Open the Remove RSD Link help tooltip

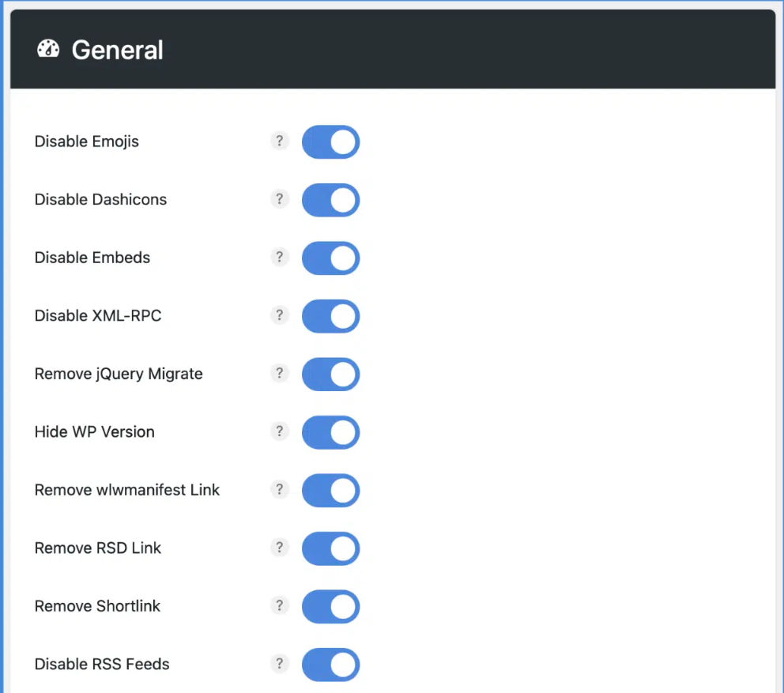280,548
